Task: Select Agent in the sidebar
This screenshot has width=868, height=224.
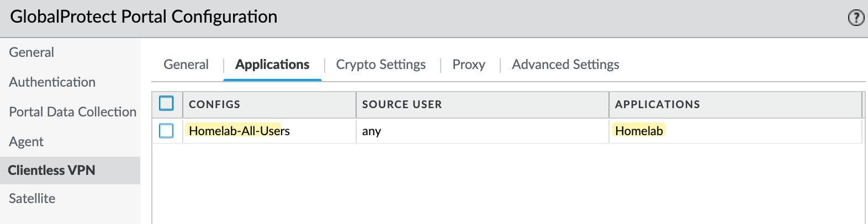Action: (x=26, y=142)
